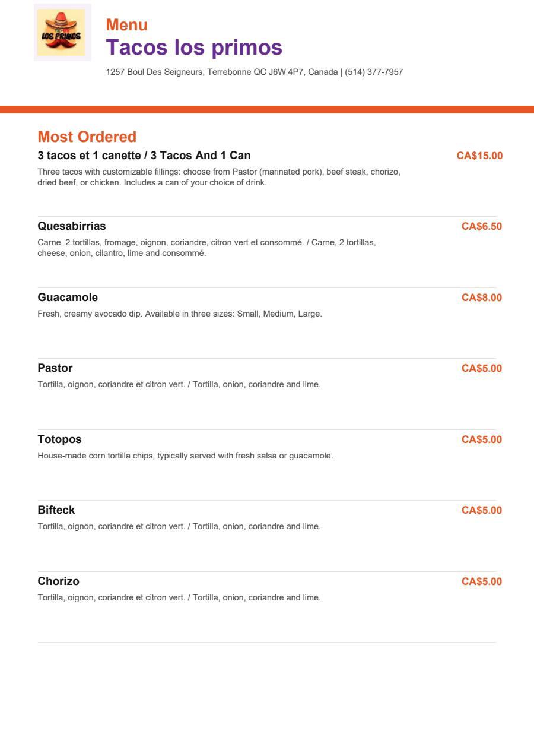Click the CA$15.00 price
The image size is (534, 756).
coord(479,156)
